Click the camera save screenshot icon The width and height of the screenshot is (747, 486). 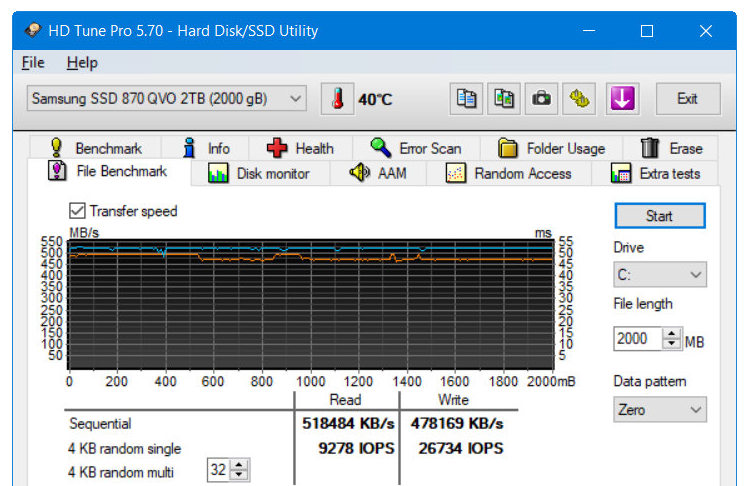[541, 99]
